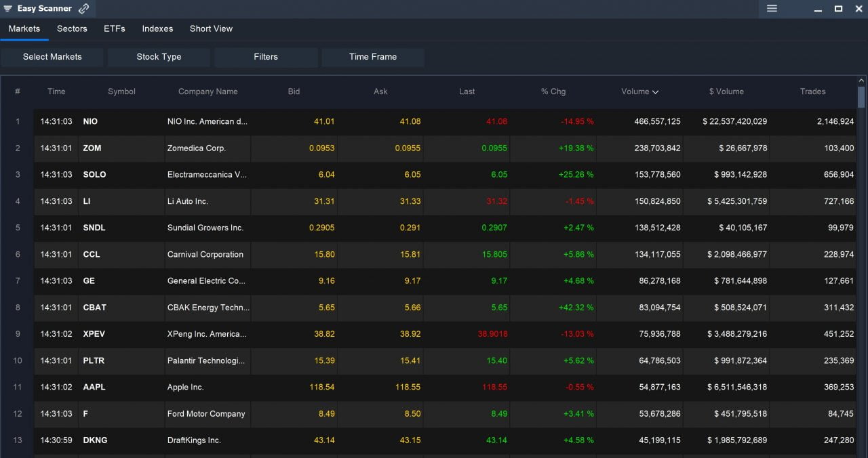The height and width of the screenshot is (458, 868).
Task: Click the PLTR ticker symbol
Action: point(94,360)
